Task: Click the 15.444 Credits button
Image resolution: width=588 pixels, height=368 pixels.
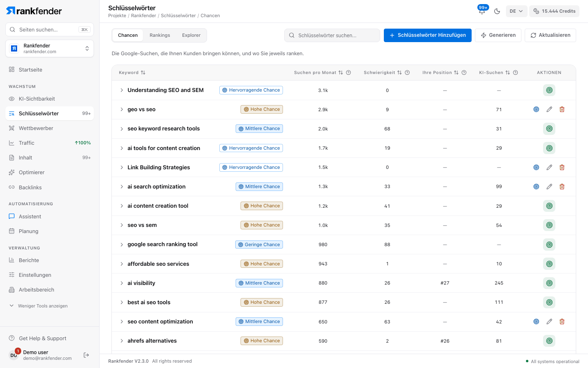Action: (554, 11)
